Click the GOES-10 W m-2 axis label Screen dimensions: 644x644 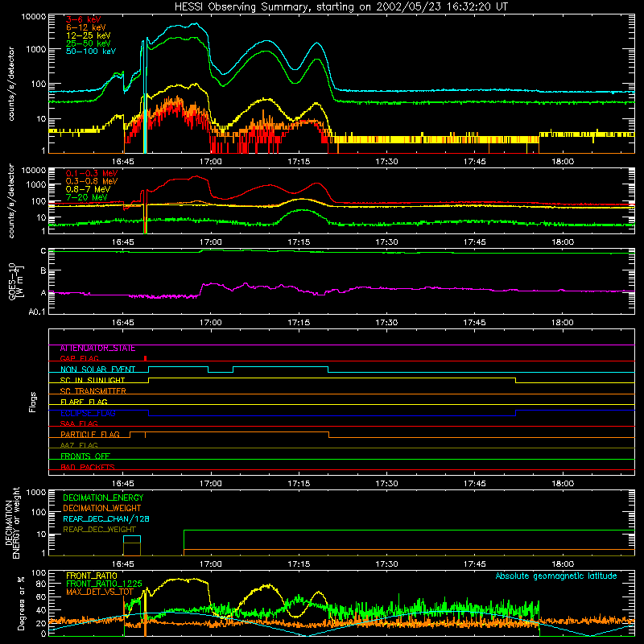click(x=16, y=281)
